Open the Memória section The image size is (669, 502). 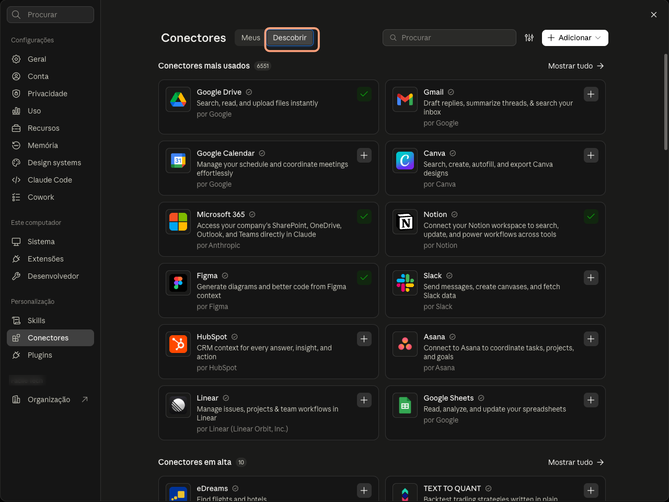tap(50, 145)
